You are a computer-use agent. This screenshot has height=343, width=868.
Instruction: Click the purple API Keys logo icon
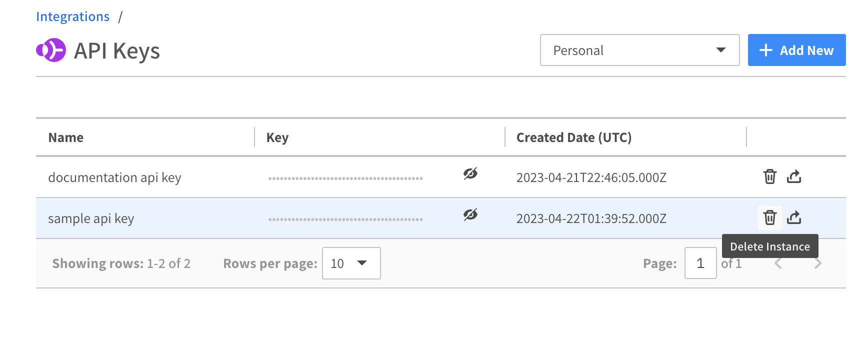pos(51,50)
